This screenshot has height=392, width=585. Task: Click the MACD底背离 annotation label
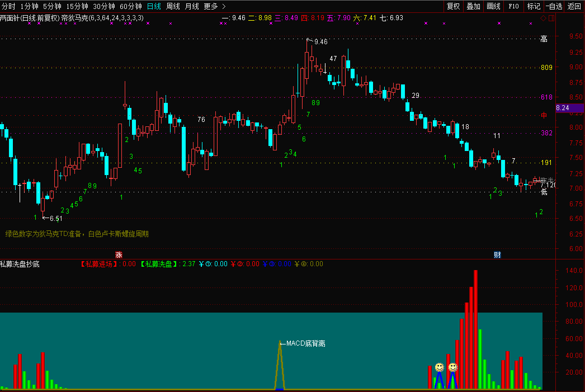(x=305, y=343)
